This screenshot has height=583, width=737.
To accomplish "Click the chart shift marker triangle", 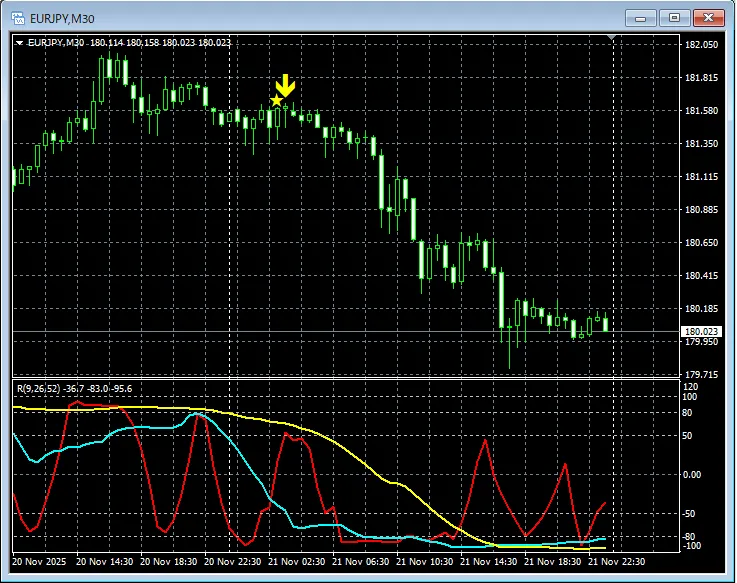I will click(612, 37).
